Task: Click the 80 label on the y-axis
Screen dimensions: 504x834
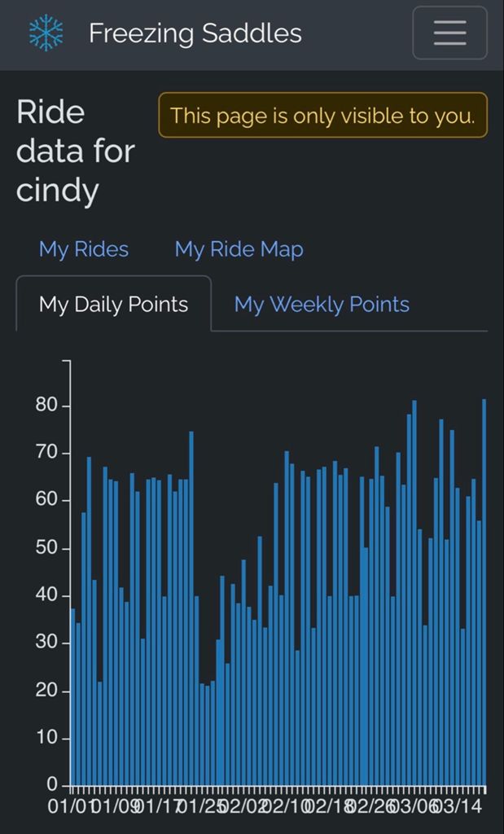Action: click(x=47, y=406)
